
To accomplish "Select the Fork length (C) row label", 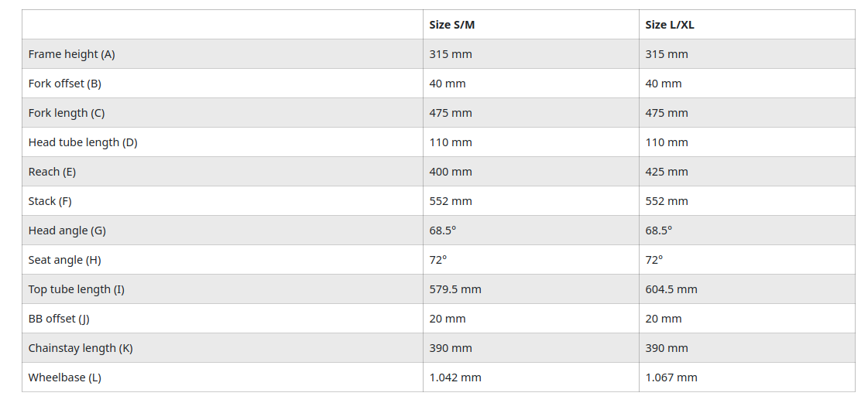I will click(67, 113).
